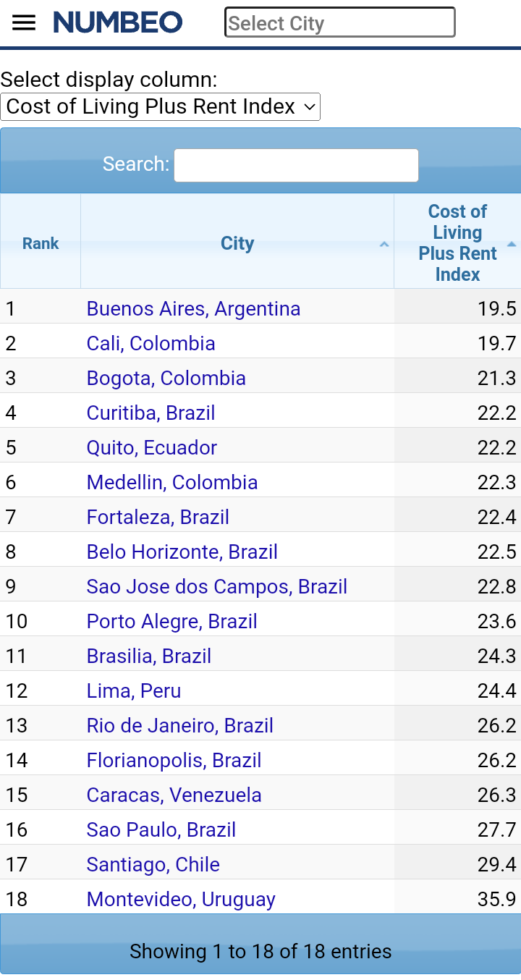Open Medellin, Colombia link
The width and height of the screenshot is (521, 980).
point(171,483)
